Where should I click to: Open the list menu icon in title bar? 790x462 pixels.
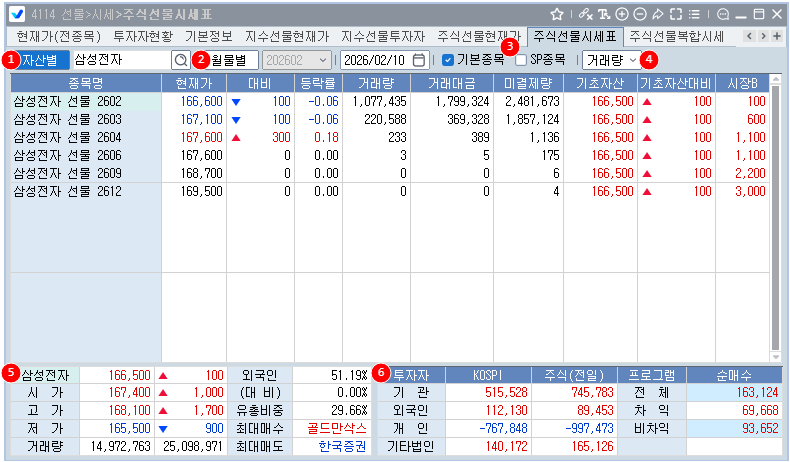694,14
